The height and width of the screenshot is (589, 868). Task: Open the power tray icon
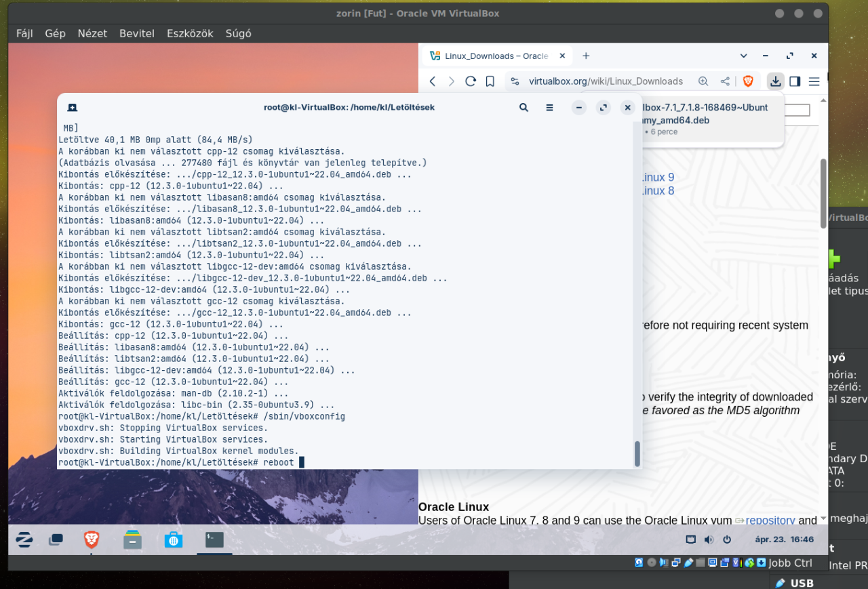click(727, 540)
